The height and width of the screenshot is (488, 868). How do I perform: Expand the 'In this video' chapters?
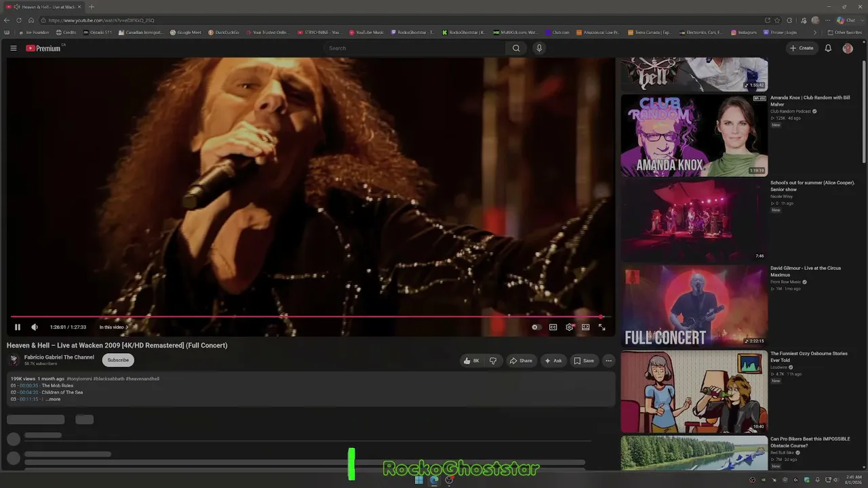point(114,327)
